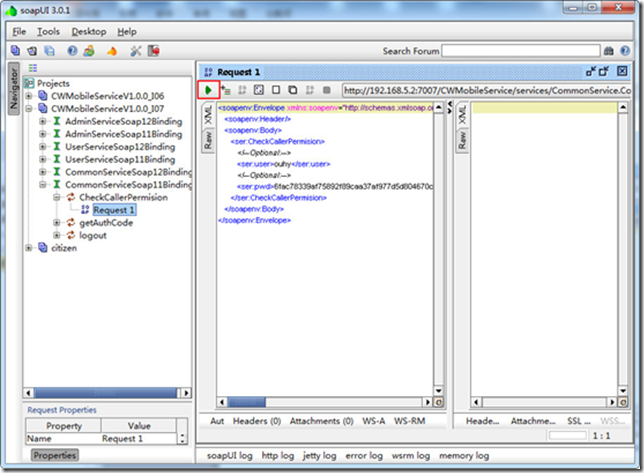Toggle the vertical Navigator panel tab
Image resolution: width=644 pixels, height=473 pixels.
tap(13, 91)
